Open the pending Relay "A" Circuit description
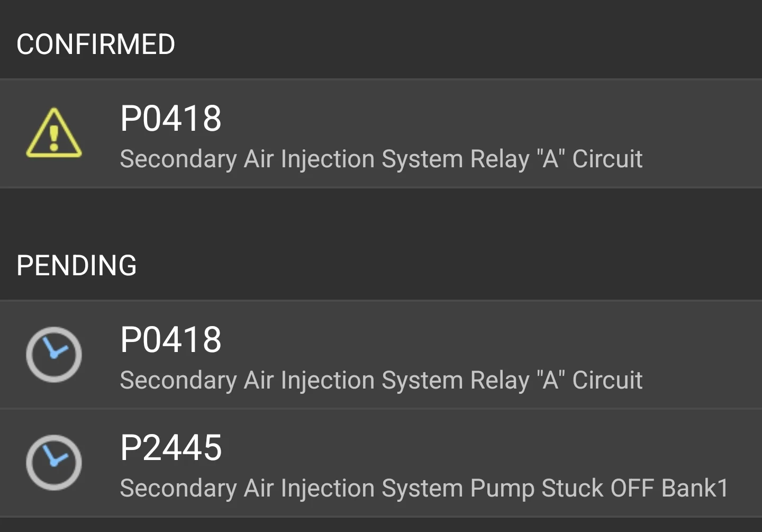762x532 pixels. tap(381, 380)
